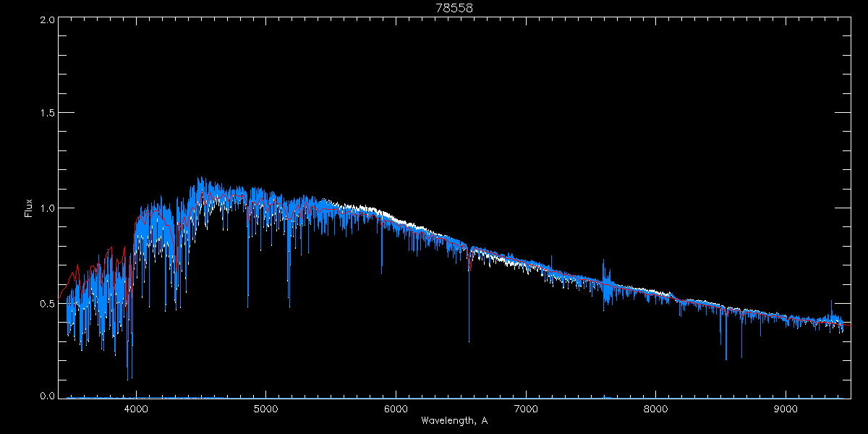Click the deep absorption line tip near 6560
868x434 pixels.
[x=469, y=340]
